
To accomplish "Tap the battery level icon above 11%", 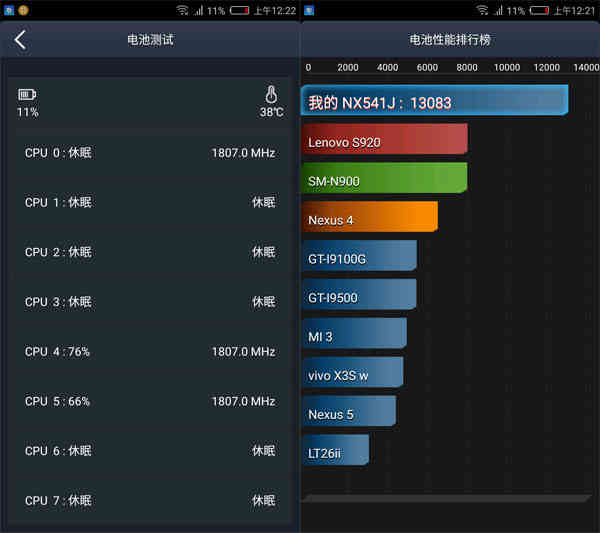I will click(x=27, y=94).
